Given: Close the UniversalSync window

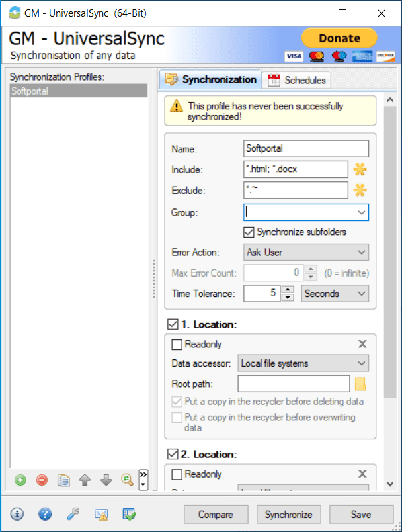Looking at the screenshot, I should point(382,13).
